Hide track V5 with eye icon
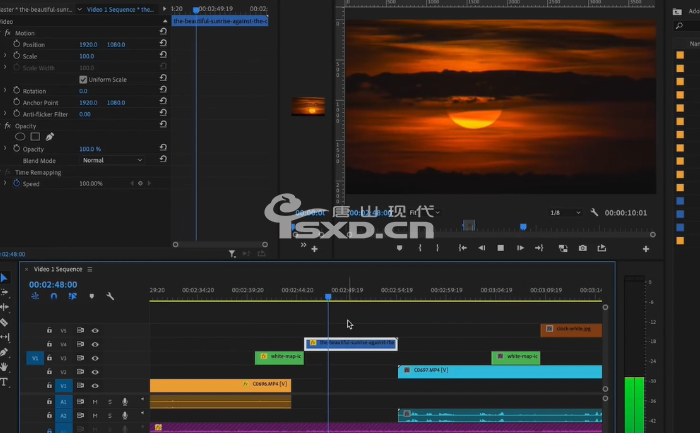Viewport: 700px width, 433px height. tap(95, 330)
